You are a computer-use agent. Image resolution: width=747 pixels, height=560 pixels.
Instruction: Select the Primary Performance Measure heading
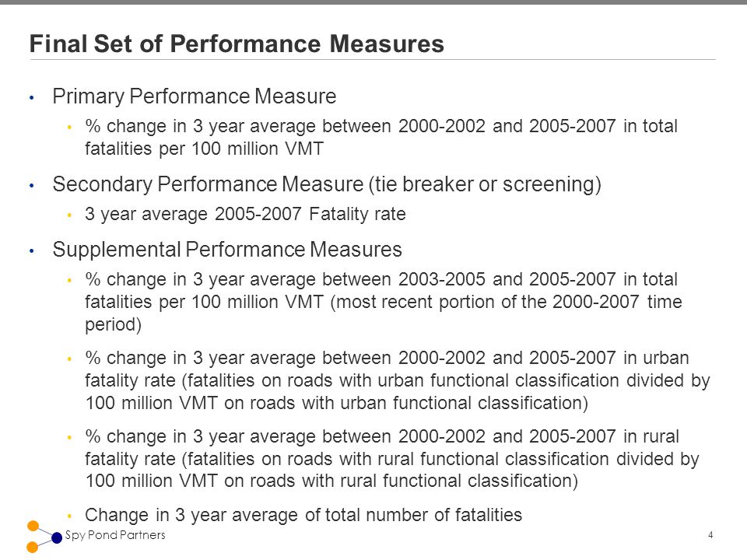point(195,96)
